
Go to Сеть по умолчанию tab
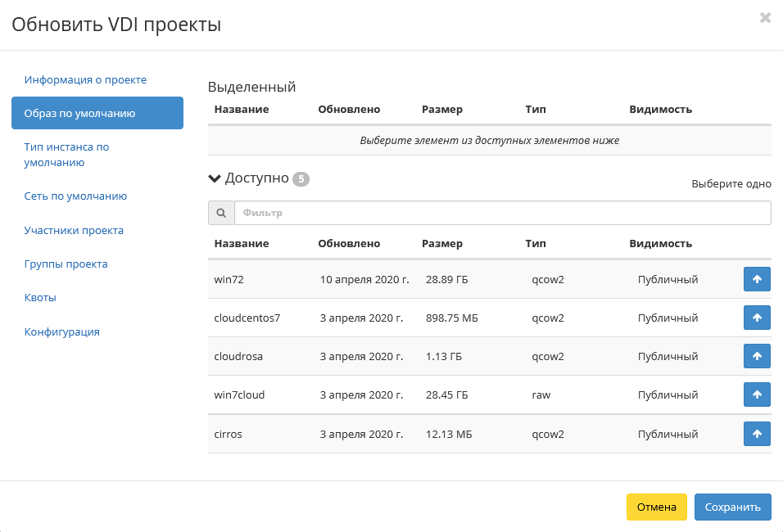pyautogui.click(x=75, y=196)
